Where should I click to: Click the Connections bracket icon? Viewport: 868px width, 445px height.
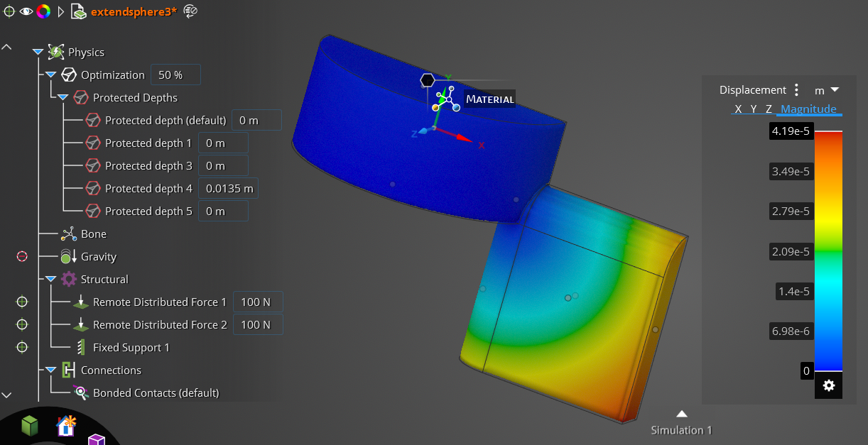[69, 370]
